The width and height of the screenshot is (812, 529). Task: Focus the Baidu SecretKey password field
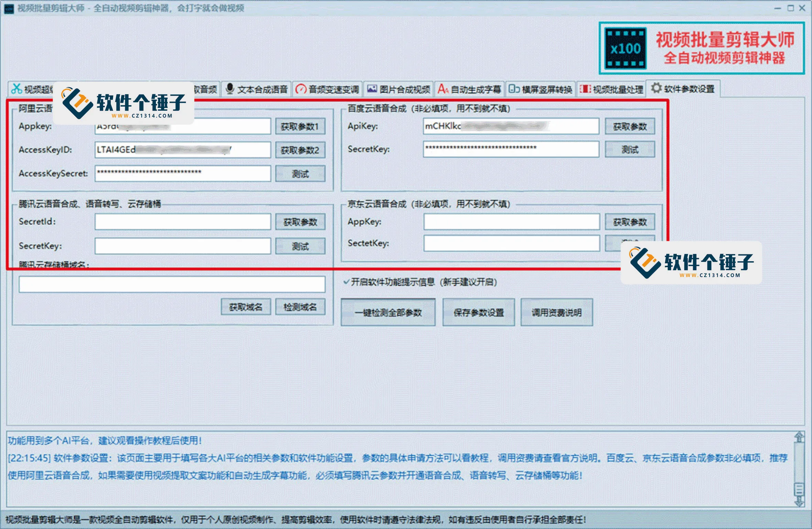(511, 149)
